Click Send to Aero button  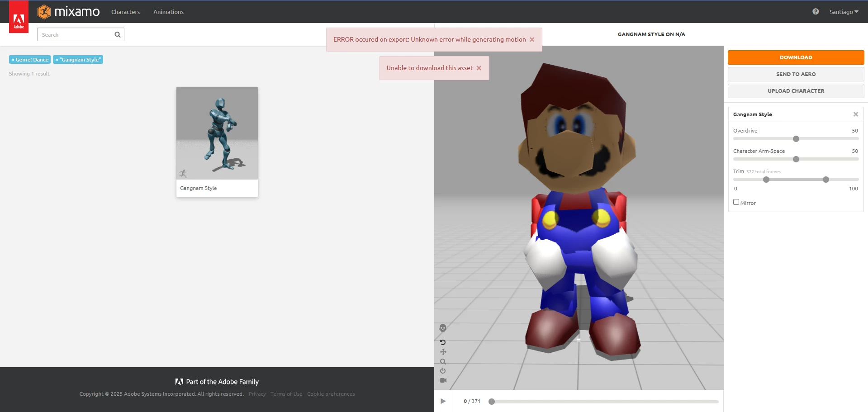point(796,74)
